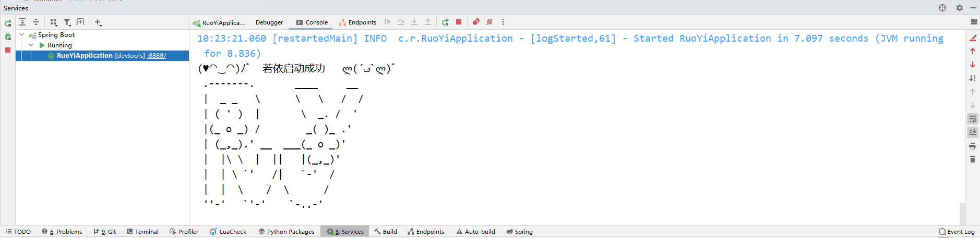The width and height of the screenshot is (980, 238).
Task: Open the Group By options dropdown
Action: 53,22
